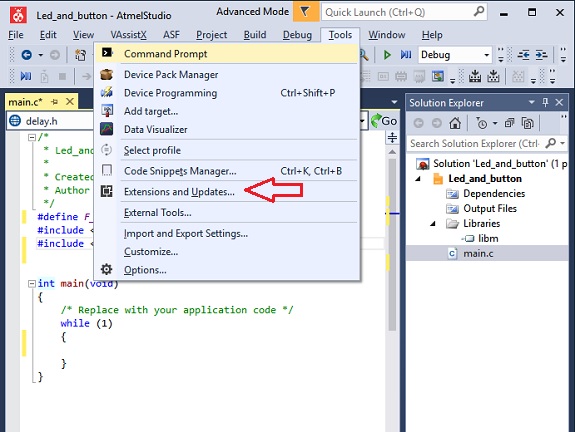This screenshot has width=575, height=432.
Task: Collapse the header comment block
Action: (32, 138)
